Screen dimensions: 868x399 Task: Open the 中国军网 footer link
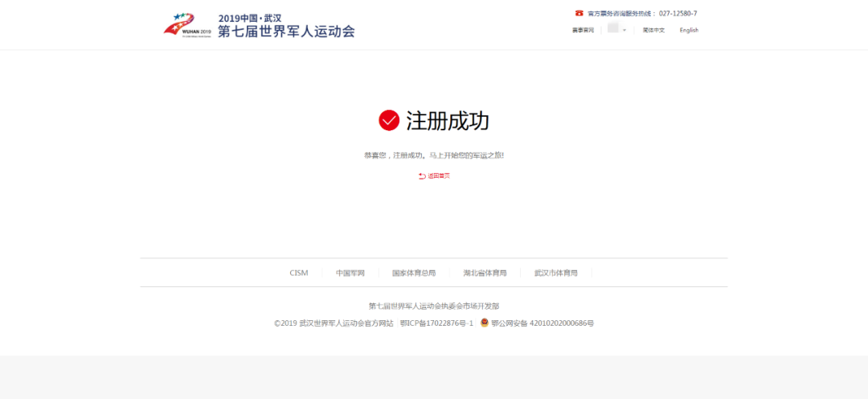(x=350, y=273)
